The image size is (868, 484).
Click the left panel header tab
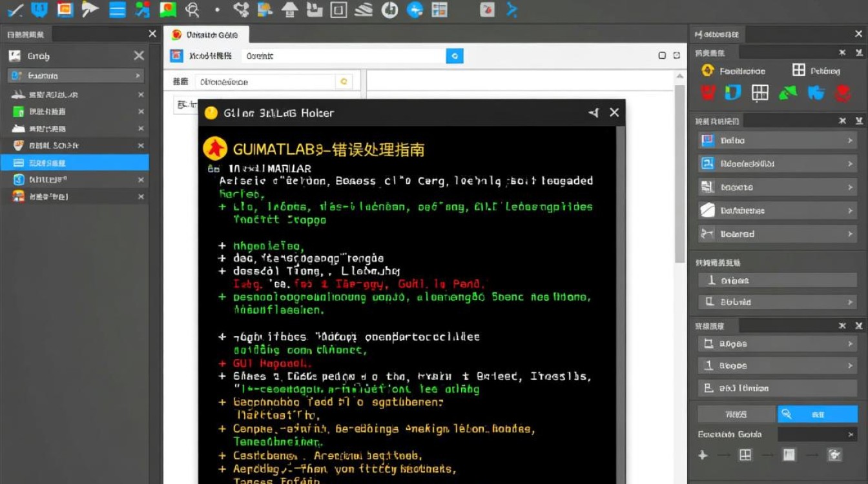tap(26, 34)
